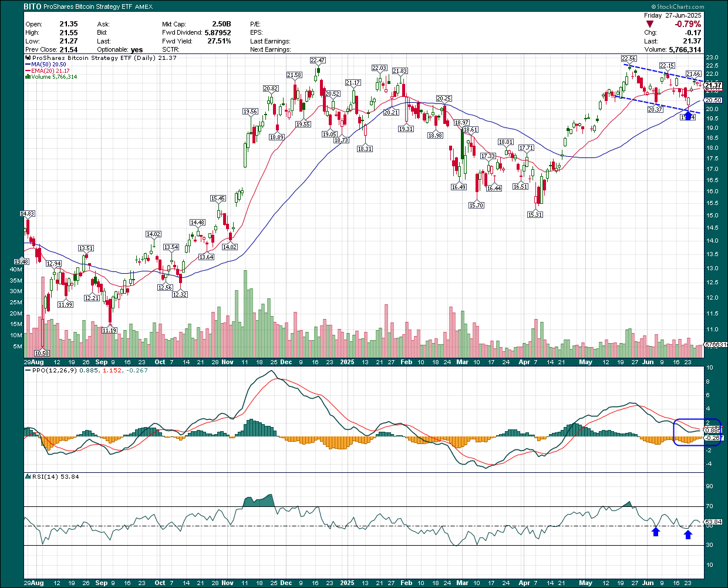
Task: Select the red down-triangle change indicator
Action: pyautogui.click(x=649, y=25)
